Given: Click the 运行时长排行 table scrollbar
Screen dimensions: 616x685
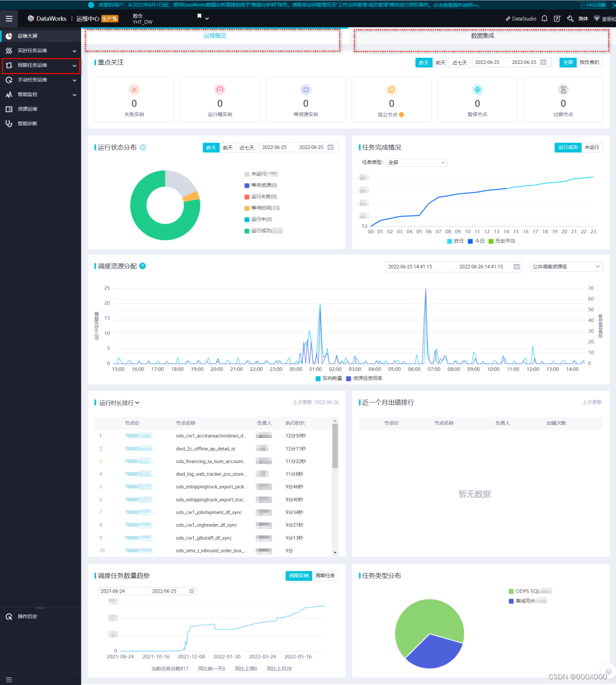Looking at the screenshot, I should (x=335, y=446).
